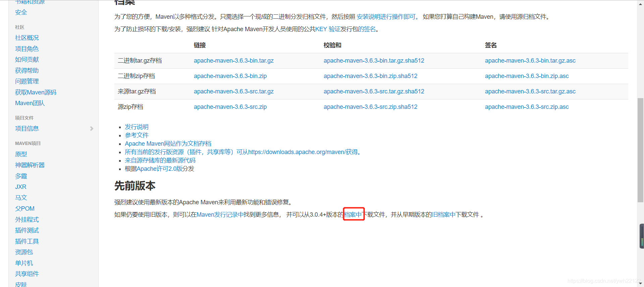Open 来自源存储库的最新源代码 link

(x=160, y=160)
